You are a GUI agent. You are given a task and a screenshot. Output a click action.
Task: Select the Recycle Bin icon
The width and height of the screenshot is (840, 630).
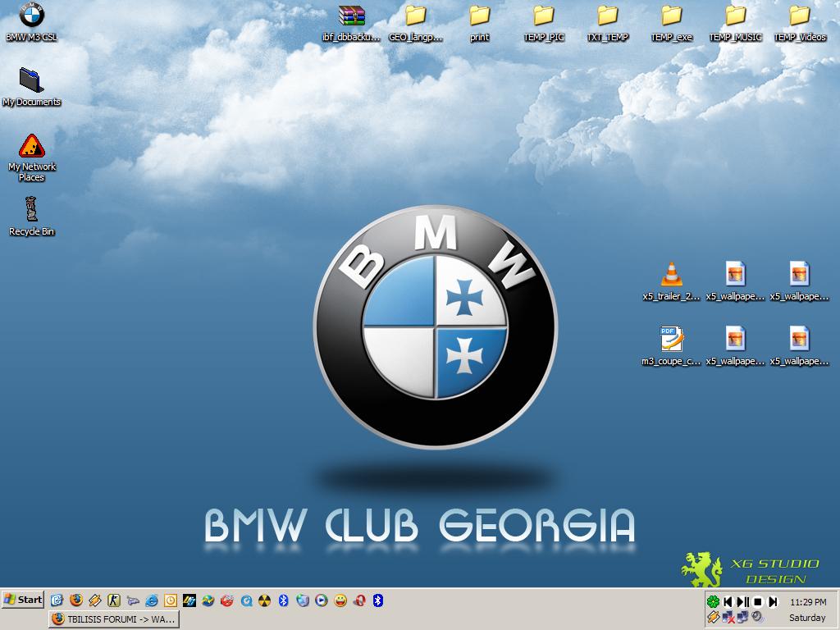tap(32, 216)
